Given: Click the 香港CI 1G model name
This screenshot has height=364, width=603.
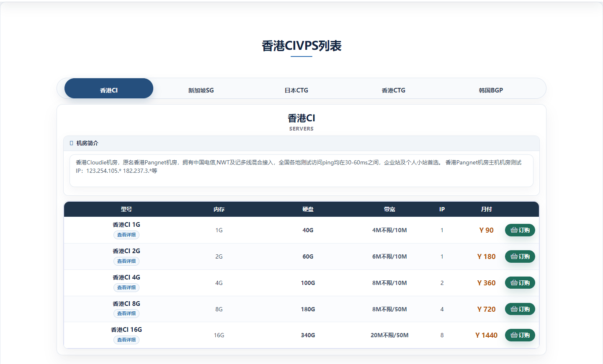Looking at the screenshot, I should click(126, 225).
